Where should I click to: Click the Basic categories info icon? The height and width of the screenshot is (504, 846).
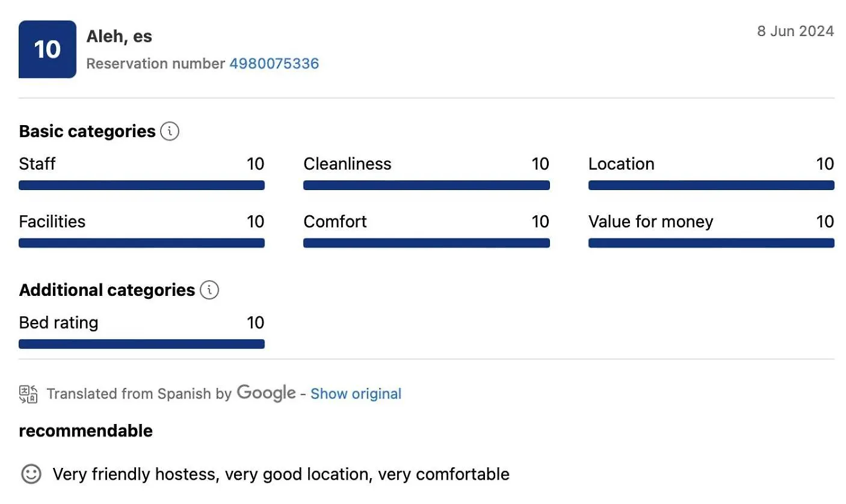(x=170, y=131)
